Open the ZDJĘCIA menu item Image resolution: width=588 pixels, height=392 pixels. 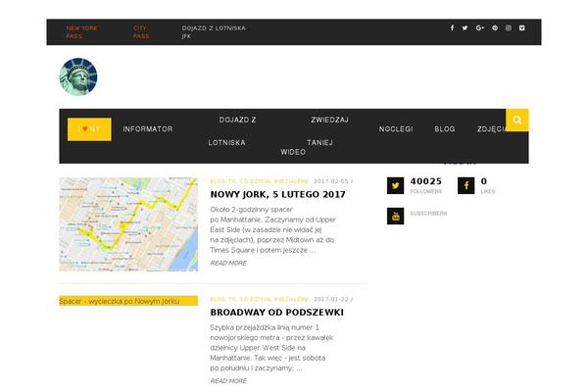(x=493, y=129)
